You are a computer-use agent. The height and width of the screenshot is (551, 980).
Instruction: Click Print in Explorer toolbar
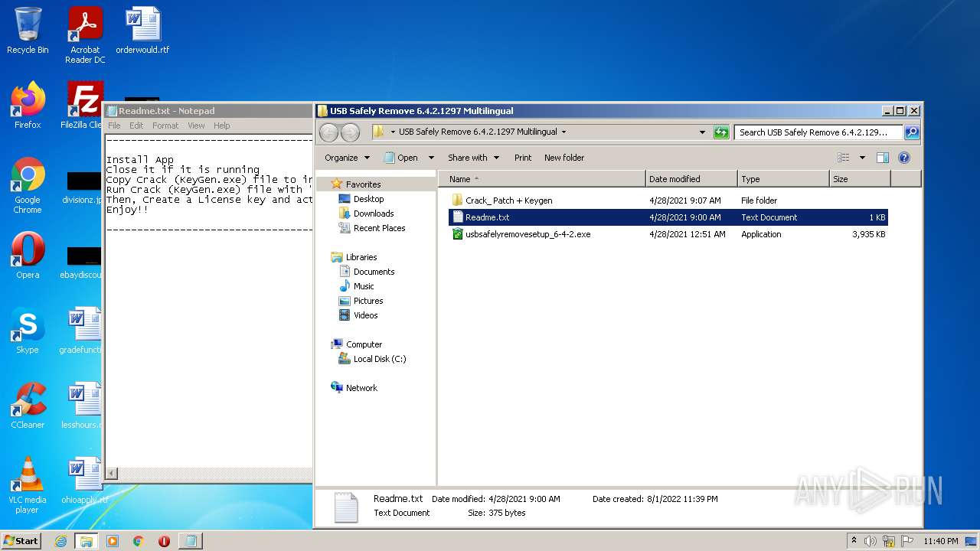(523, 158)
